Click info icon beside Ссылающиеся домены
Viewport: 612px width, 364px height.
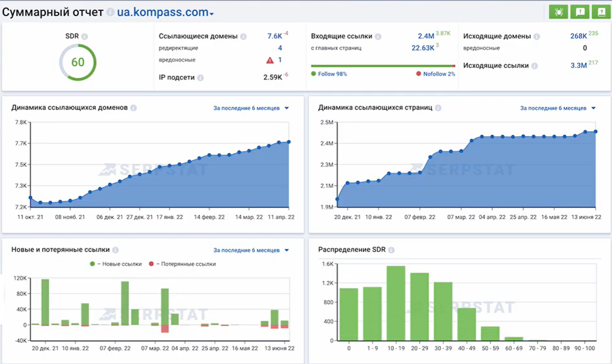pos(243,37)
